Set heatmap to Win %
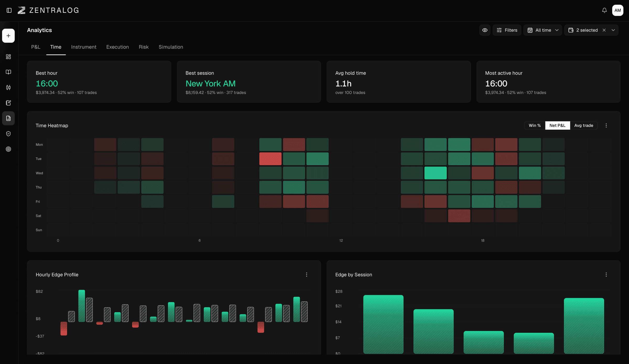Screen dimensions: 629x364 (535, 125)
